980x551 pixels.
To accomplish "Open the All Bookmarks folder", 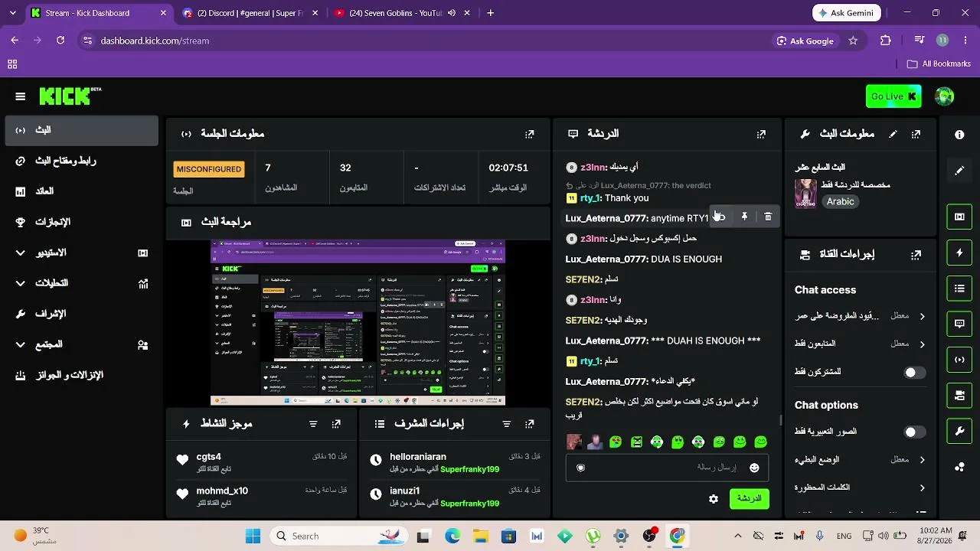I will 939,64.
